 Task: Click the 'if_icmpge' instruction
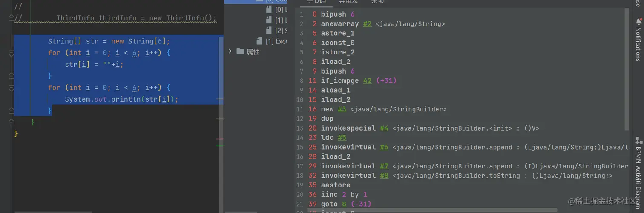(340, 81)
